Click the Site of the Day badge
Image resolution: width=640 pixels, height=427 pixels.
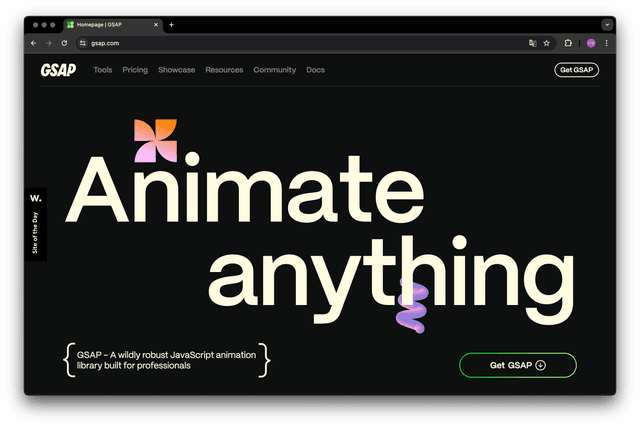click(x=36, y=224)
